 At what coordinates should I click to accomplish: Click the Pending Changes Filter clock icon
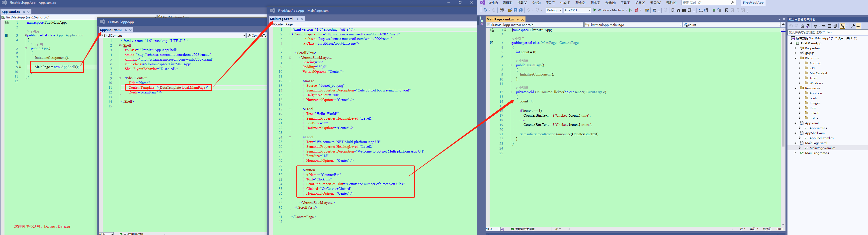815,26
